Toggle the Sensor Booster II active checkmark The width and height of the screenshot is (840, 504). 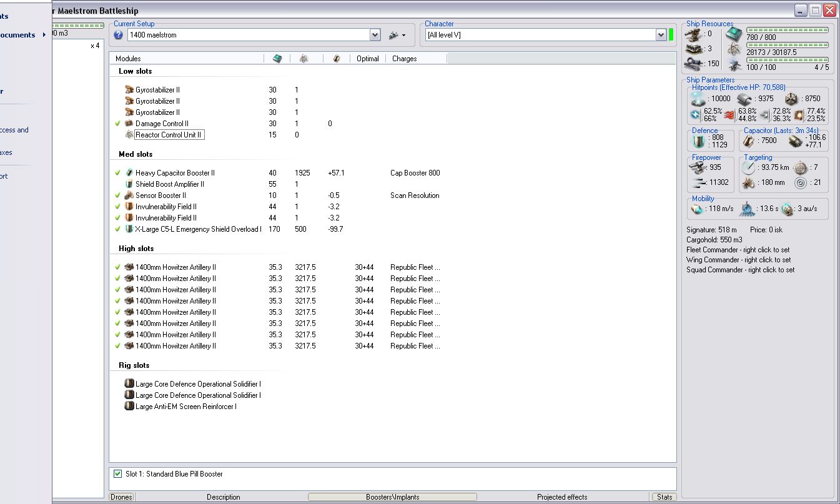click(x=118, y=195)
